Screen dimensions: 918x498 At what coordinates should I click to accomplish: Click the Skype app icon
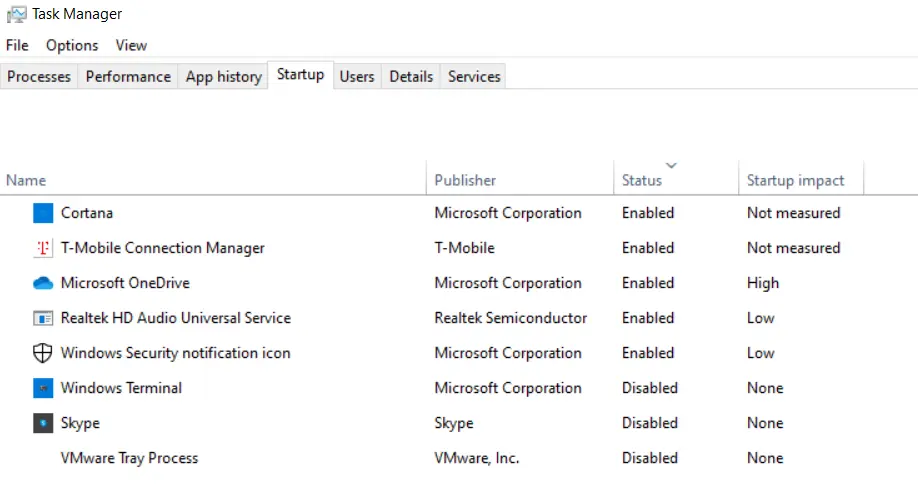click(43, 423)
